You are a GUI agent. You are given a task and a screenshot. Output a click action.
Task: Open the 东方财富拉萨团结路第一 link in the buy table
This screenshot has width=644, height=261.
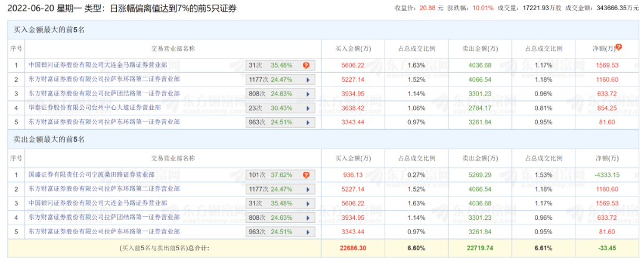pos(104,94)
